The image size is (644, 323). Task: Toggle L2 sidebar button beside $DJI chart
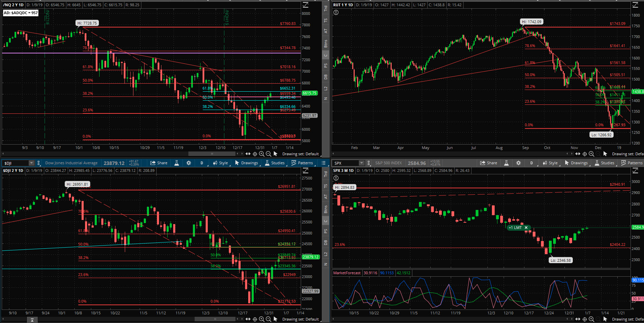coord(326,254)
